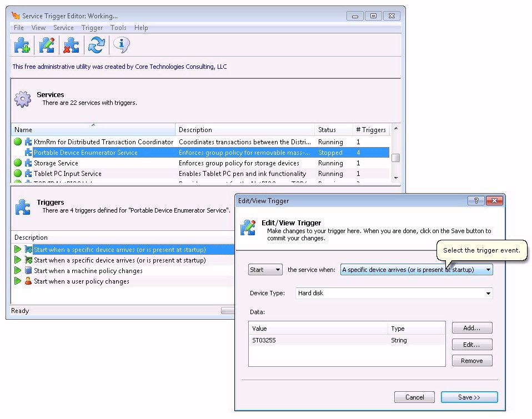Open the Trigger menu
Image resolution: width=532 pixels, height=419 pixels.
(92, 27)
